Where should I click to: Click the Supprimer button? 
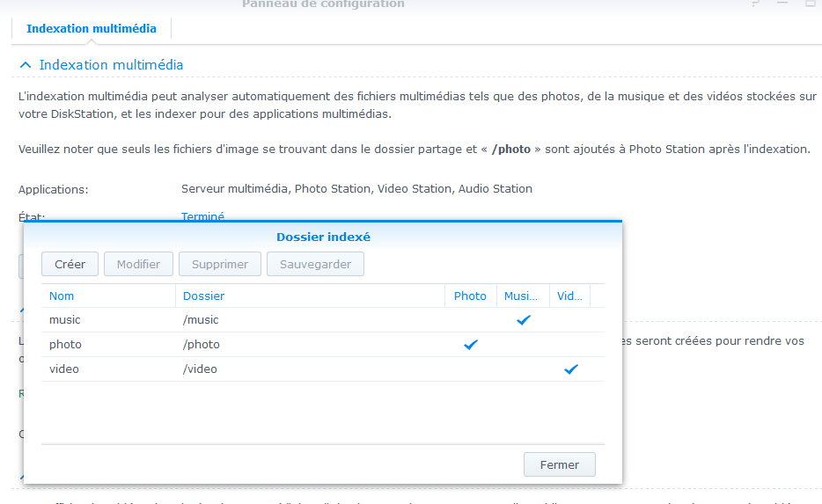pyautogui.click(x=220, y=264)
